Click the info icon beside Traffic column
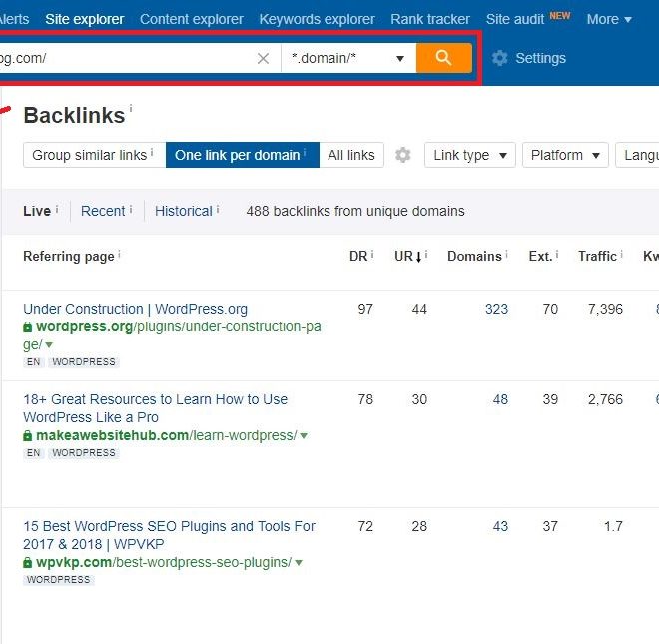 click(621, 254)
